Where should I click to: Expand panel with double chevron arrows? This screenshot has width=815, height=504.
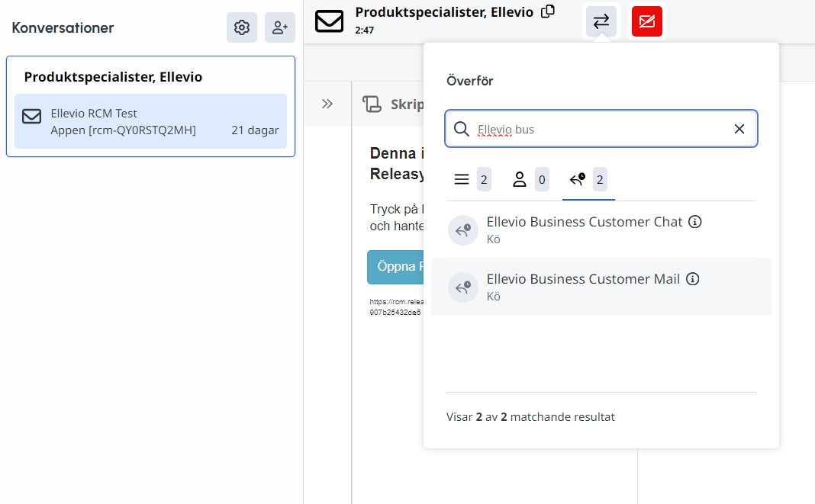(x=327, y=104)
